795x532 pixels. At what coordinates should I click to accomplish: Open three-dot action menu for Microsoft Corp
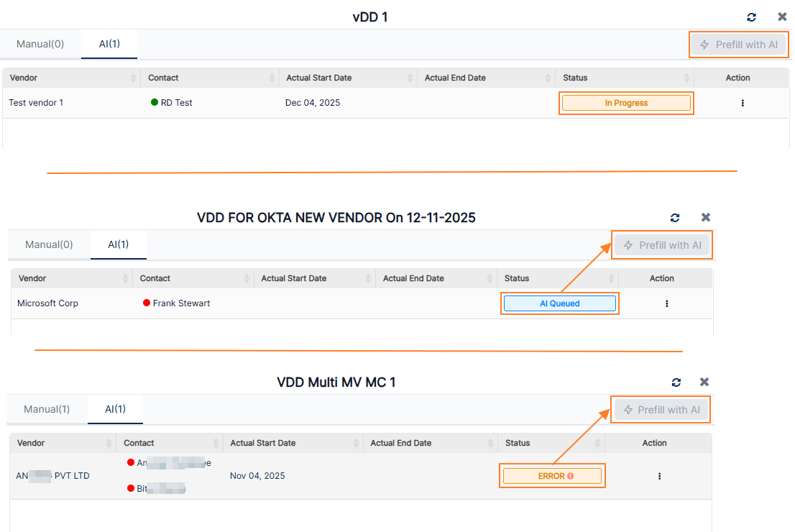(x=666, y=303)
